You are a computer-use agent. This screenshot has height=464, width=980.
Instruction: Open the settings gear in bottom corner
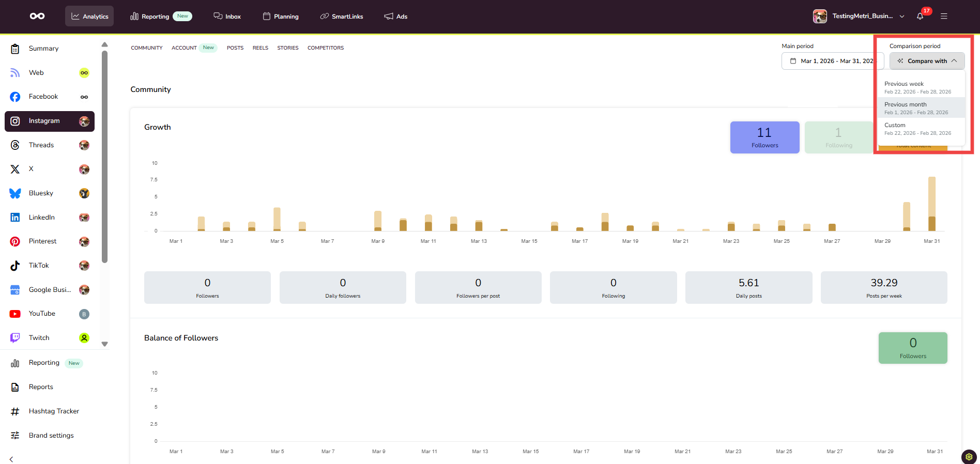[x=969, y=457]
